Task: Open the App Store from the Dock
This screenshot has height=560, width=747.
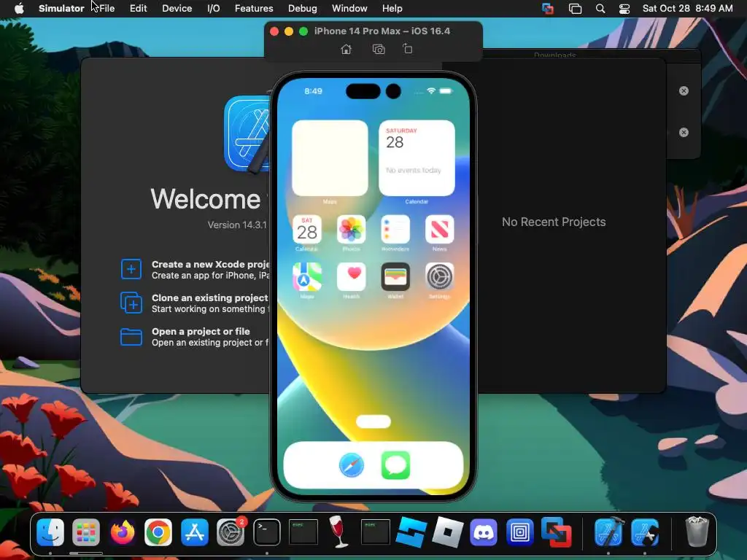Action: pyautogui.click(x=194, y=532)
